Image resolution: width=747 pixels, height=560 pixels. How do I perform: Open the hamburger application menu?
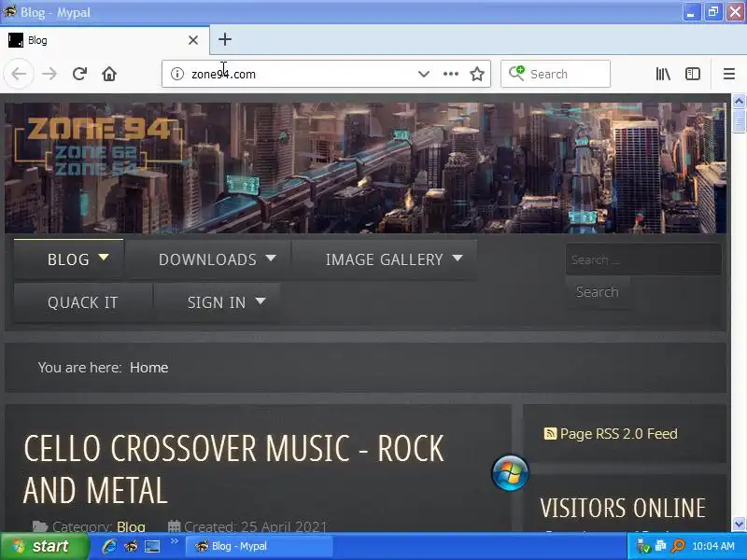[729, 74]
